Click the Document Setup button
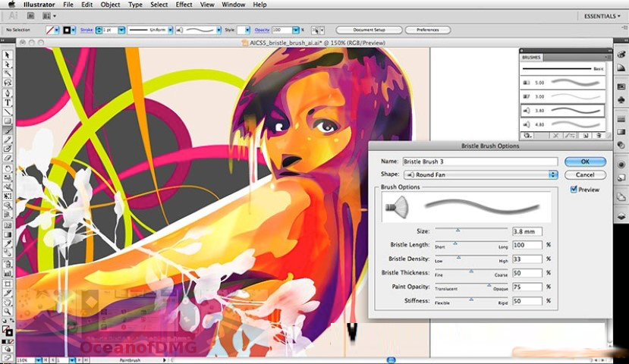Image resolution: width=629 pixels, height=364 pixels. point(369,30)
